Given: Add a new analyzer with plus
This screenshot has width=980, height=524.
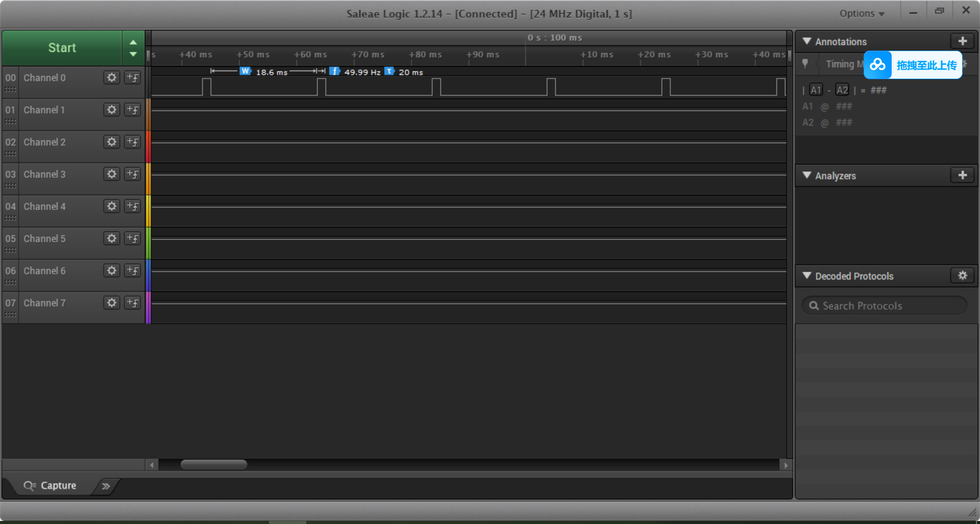Looking at the screenshot, I should click(x=962, y=175).
